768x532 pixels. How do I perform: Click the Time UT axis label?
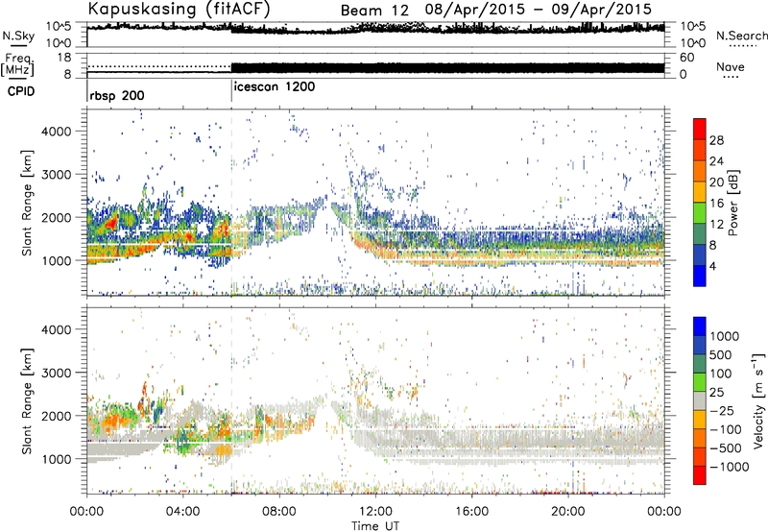click(375, 526)
